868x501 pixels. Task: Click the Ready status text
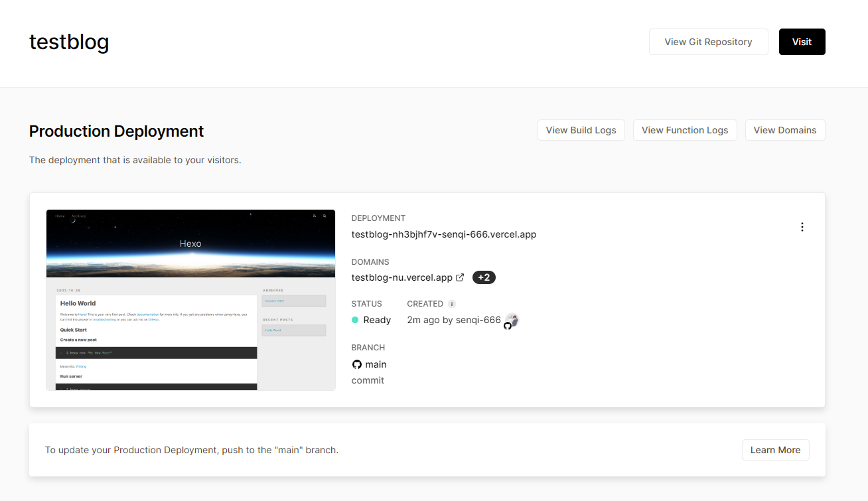tap(377, 320)
